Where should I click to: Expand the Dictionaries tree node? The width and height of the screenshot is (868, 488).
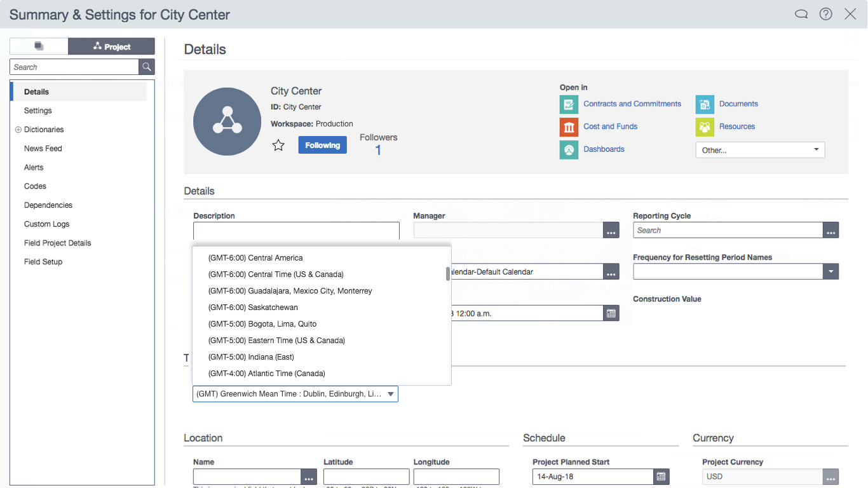pos(18,130)
